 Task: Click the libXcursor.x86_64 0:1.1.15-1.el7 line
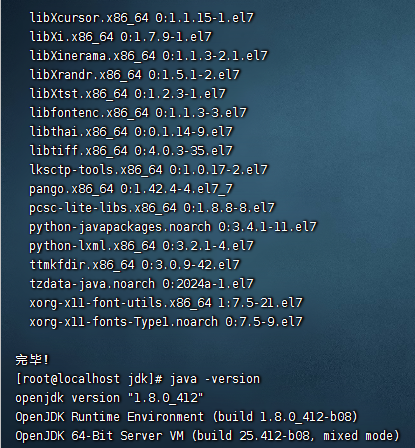(142, 18)
